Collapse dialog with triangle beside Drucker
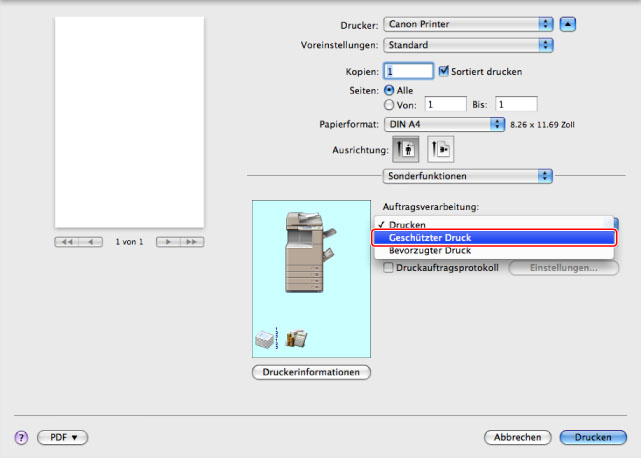 tap(568, 22)
